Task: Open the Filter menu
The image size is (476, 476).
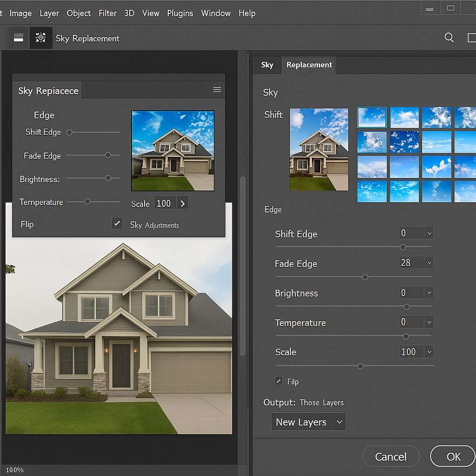Action: (x=107, y=13)
